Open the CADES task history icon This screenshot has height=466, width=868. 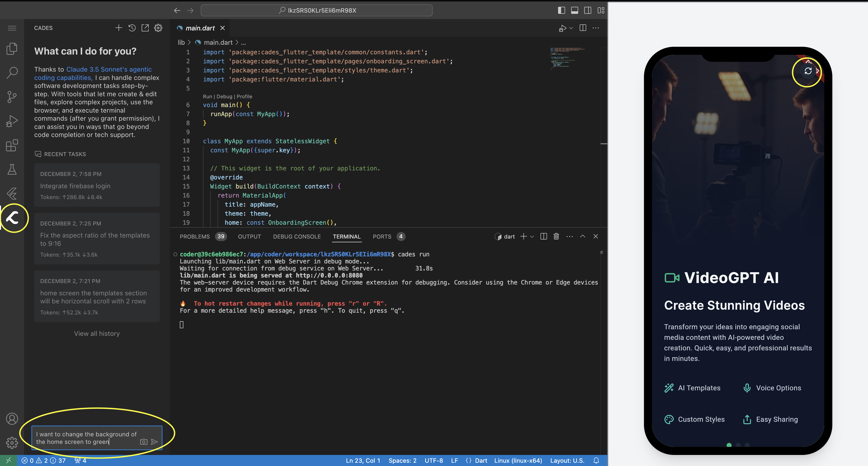132,28
